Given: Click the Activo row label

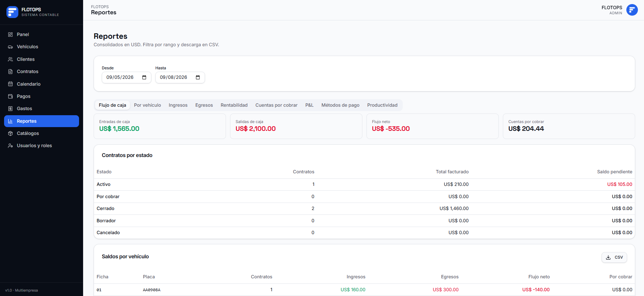Looking at the screenshot, I should click(103, 185).
